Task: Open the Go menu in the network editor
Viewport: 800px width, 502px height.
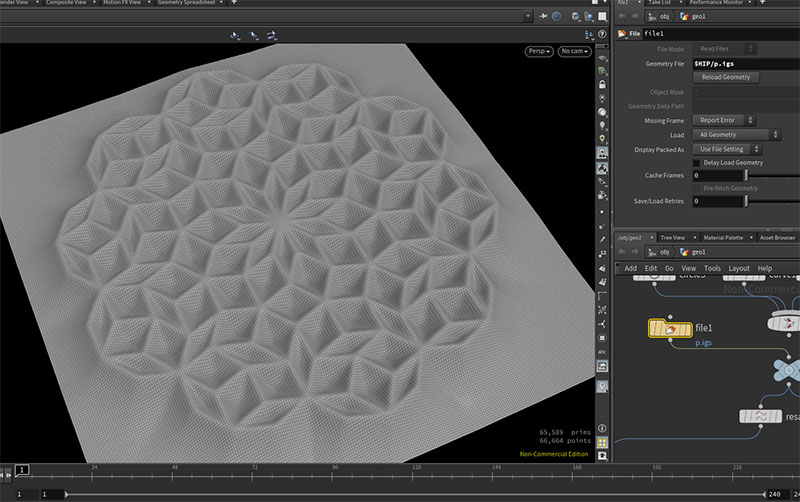Action: click(669, 268)
